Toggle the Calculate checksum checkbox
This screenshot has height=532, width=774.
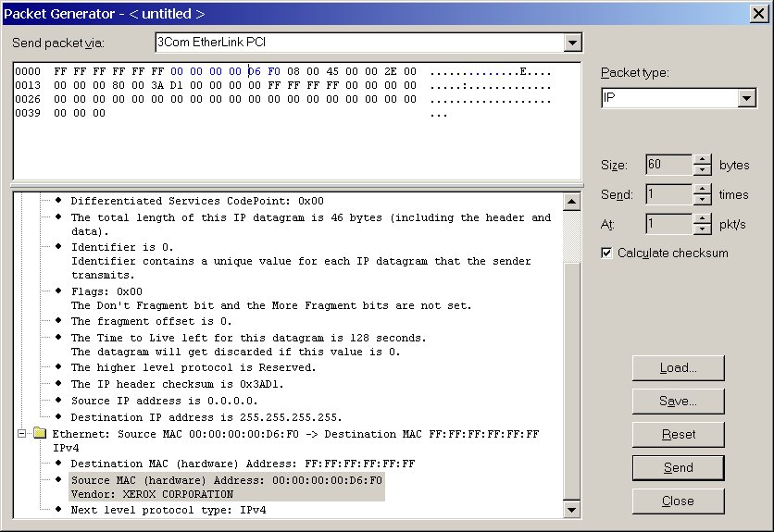tap(606, 254)
